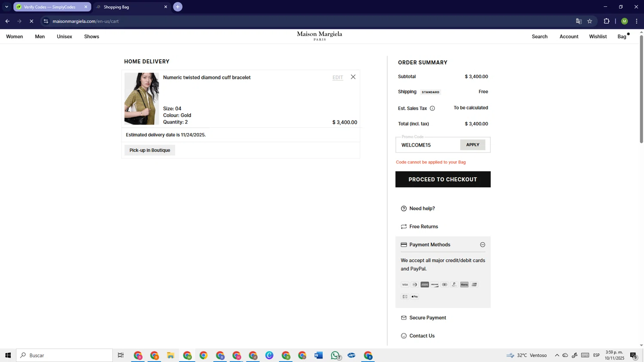Click Pick-up in Boutique button
The width and height of the screenshot is (644, 362).
[x=150, y=150]
